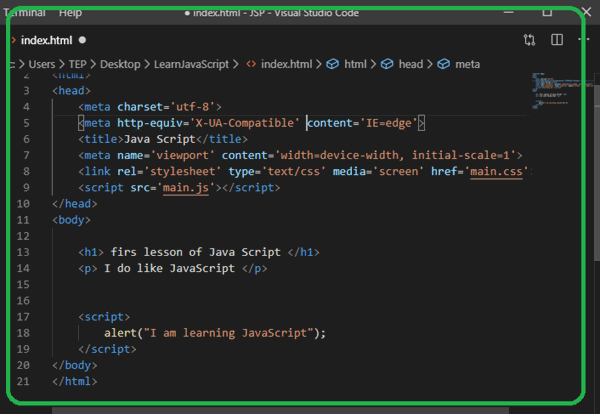Open the Compare Changes icon in editor toolbar
Viewport: 600px width, 414px height.
[x=529, y=40]
